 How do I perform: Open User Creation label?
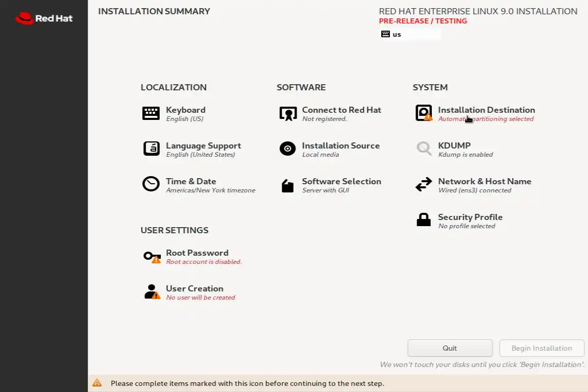pyautogui.click(x=194, y=288)
